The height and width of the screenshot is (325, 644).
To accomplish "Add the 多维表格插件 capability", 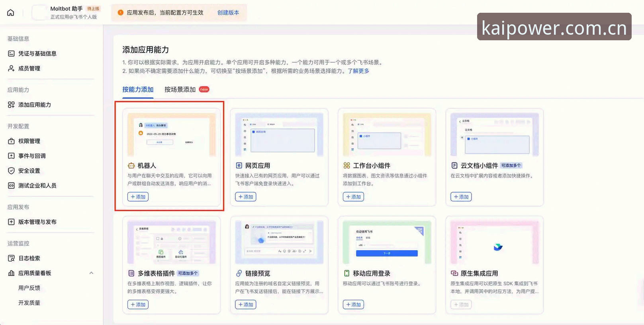I will 138,304.
